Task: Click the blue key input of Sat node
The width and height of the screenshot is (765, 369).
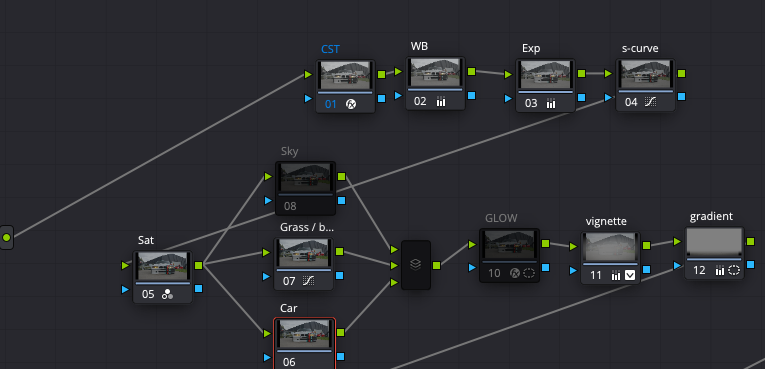Action: pyautogui.click(x=125, y=289)
